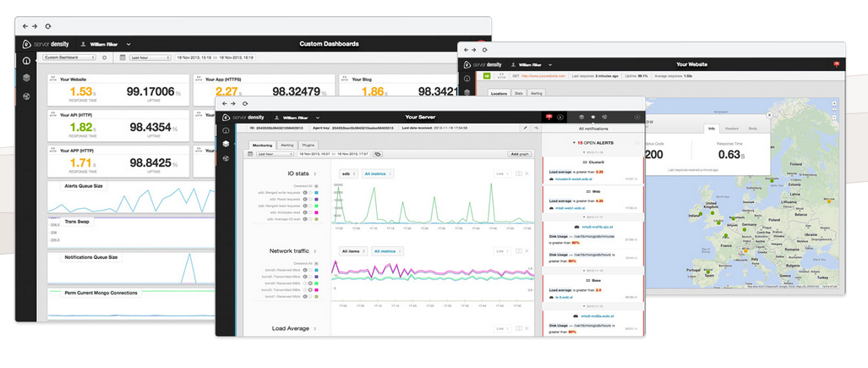The image size is (868, 368).
Task: Open alerts flag icon in Your Server header
Action: (x=549, y=117)
